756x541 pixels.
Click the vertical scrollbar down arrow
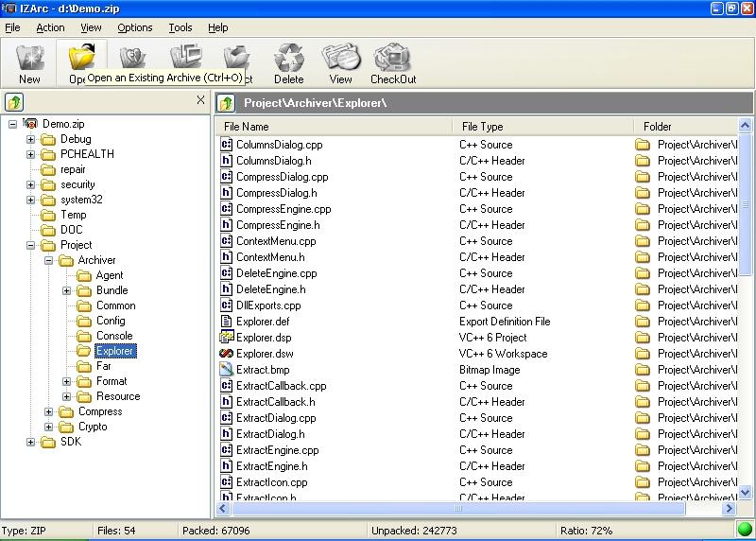tap(745, 492)
